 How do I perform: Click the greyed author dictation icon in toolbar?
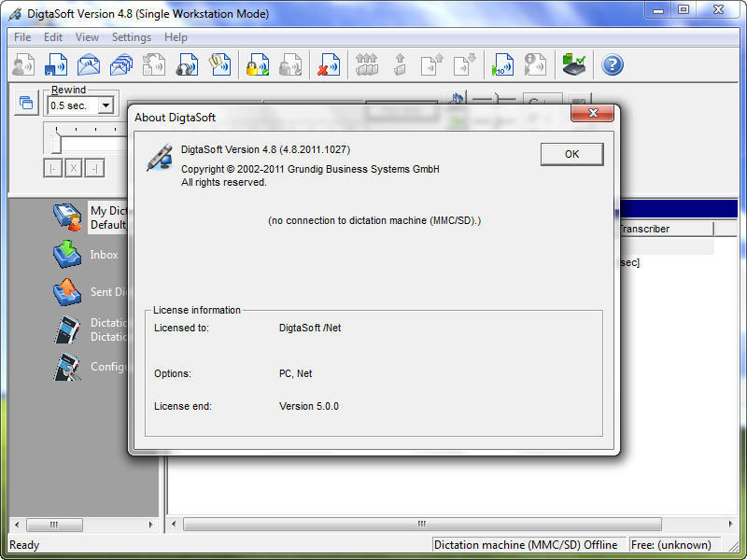point(22,64)
